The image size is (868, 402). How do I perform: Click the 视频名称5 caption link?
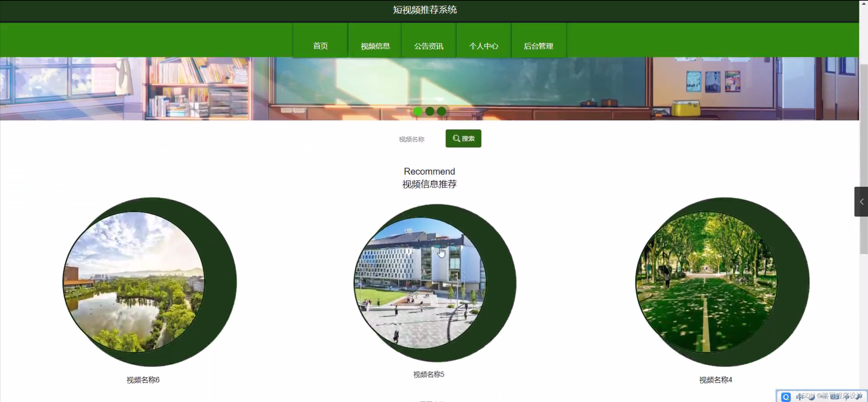pyautogui.click(x=428, y=374)
